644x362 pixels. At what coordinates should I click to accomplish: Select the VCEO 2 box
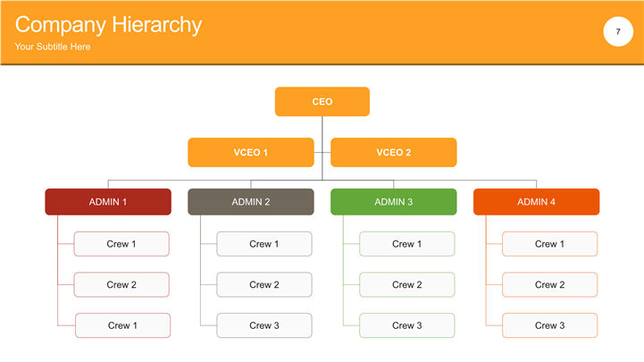(394, 153)
